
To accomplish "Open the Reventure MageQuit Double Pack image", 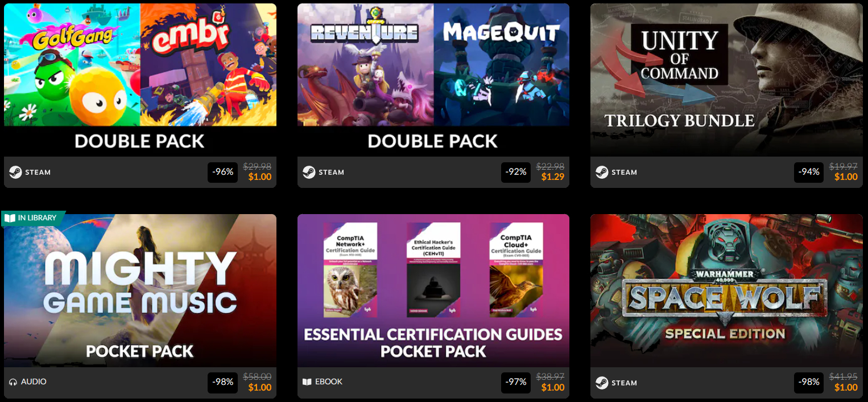I will (433, 80).
